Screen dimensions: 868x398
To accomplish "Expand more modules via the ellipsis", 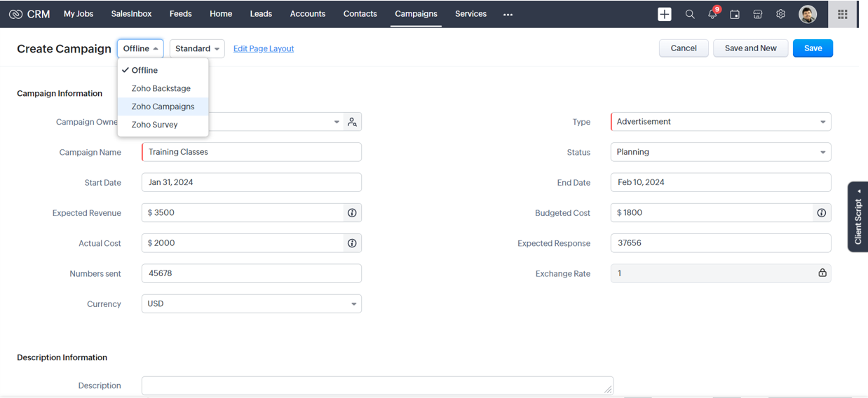I will click(508, 14).
